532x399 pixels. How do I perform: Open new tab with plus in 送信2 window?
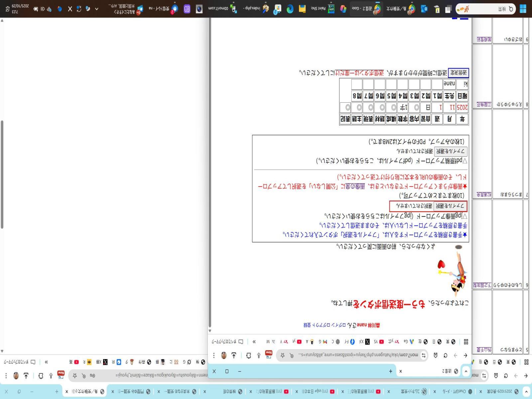tap(390, 371)
